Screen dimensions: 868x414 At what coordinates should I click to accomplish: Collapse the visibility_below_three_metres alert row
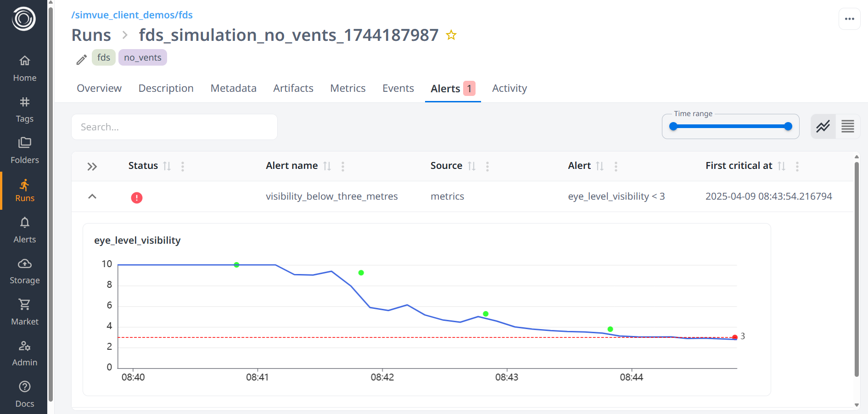[x=92, y=196]
